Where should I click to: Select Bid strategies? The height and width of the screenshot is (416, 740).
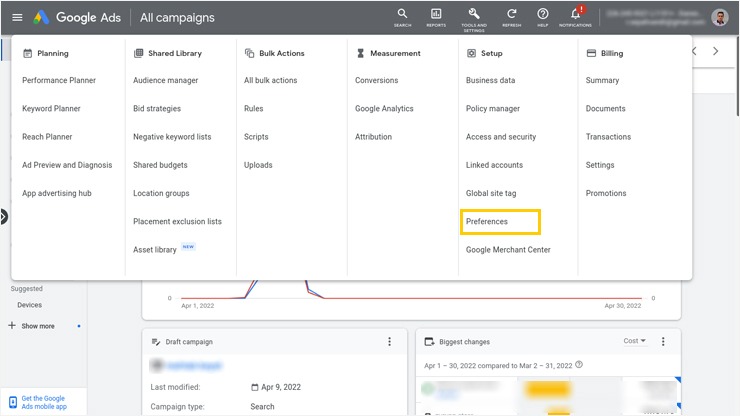pos(157,109)
